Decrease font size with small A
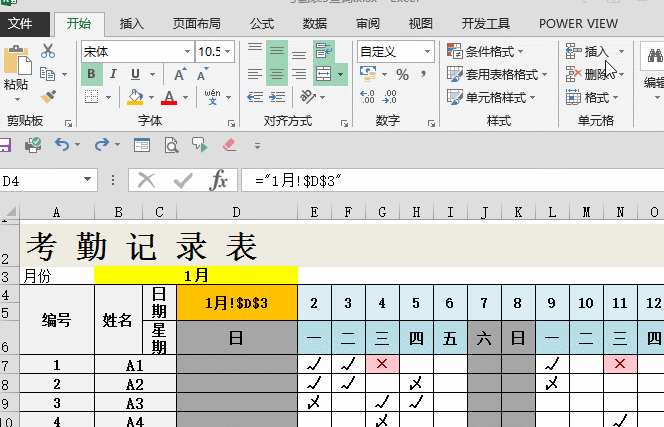Image resolution: width=664 pixels, height=427 pixels. [202, 74]
